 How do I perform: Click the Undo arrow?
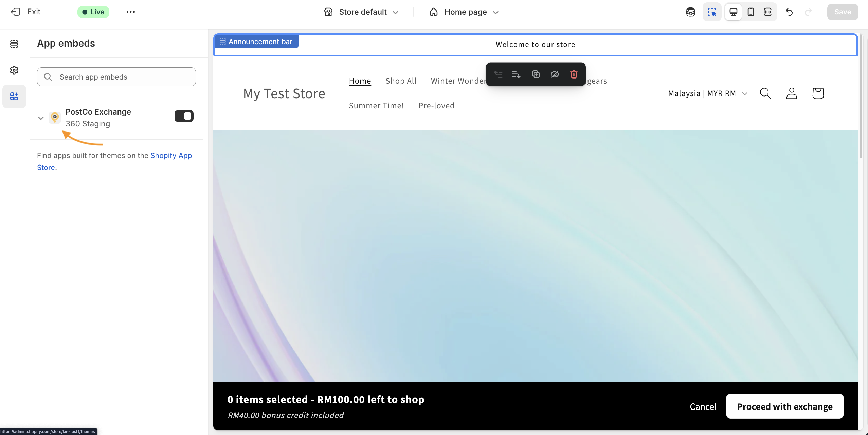pyautogui.click(x=789, y=12)
